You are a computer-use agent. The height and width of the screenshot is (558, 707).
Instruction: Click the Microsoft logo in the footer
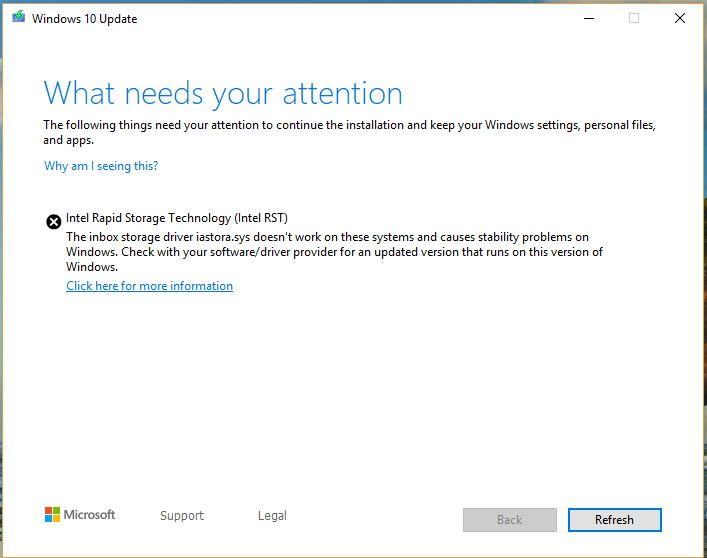[x=80, y=514]
